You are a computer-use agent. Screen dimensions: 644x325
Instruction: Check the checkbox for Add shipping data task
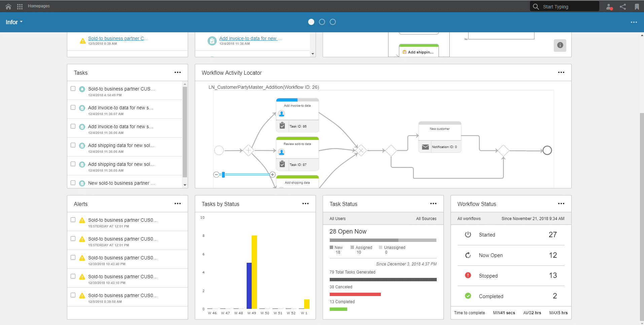pyautogui.click(x=73, y=145)
